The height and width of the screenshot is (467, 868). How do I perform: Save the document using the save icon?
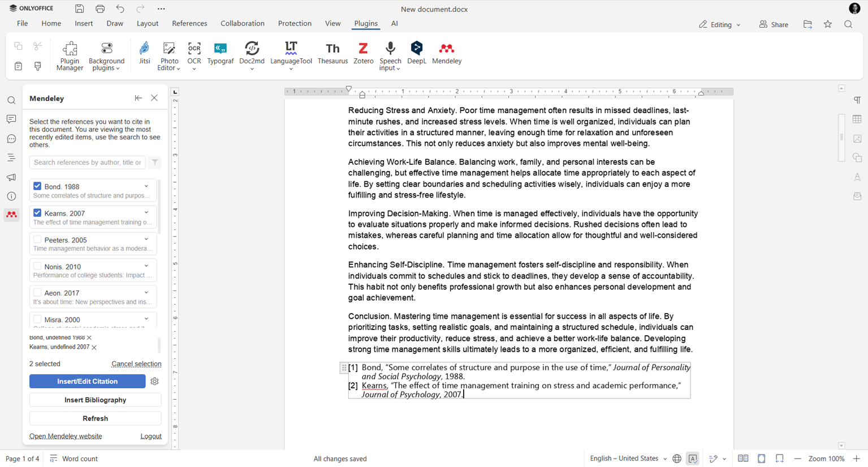[x=80, y=8]
